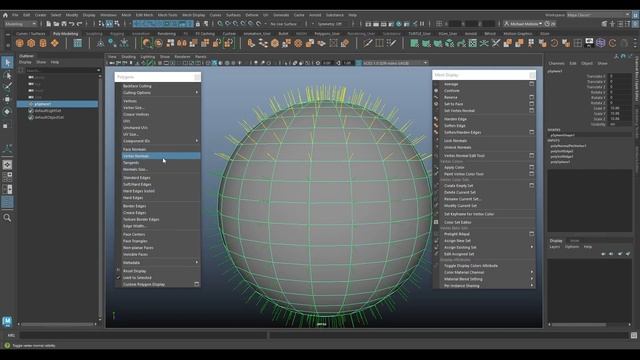Select the arrow Select tool in the toolbox
The height and width of the screenshot is (360, 640).
click(x=7, y=62)
